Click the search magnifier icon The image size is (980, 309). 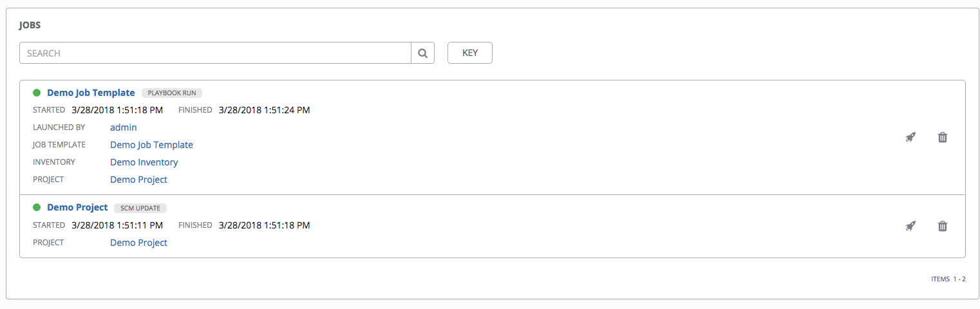click(423, 53)
